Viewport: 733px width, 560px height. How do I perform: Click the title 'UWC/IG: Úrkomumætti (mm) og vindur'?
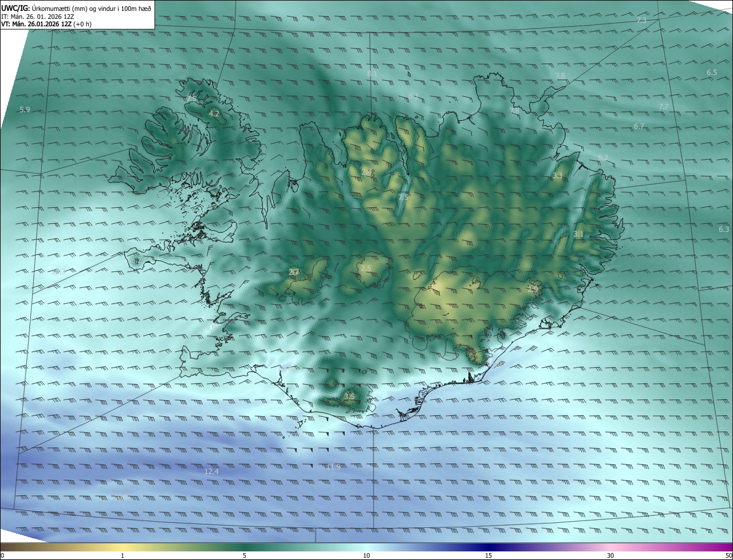[76, 7]
